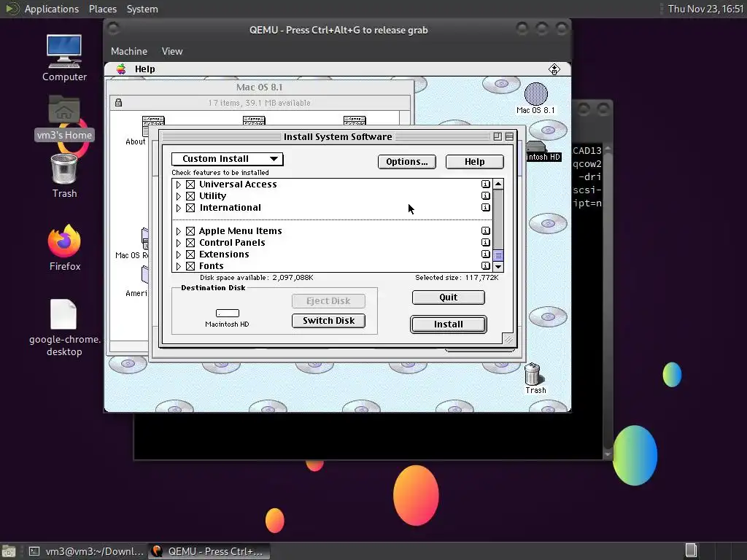Select the google-chrome.desktop file icon
Image resolution: width=747 pixels, height=560 pixels.
click(64, 314)
